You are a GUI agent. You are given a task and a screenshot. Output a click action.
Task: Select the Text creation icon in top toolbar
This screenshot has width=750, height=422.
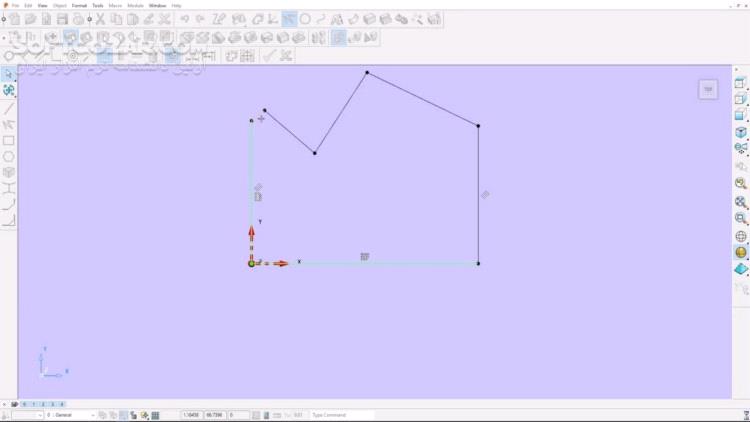pyautogui.click(x=337, y=19)
